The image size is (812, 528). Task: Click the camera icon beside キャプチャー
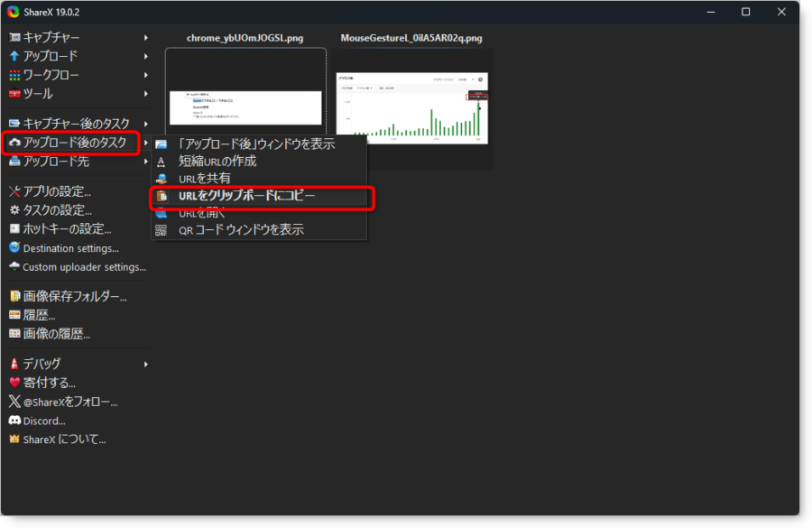pyautogui.click(x=14, y=37)
